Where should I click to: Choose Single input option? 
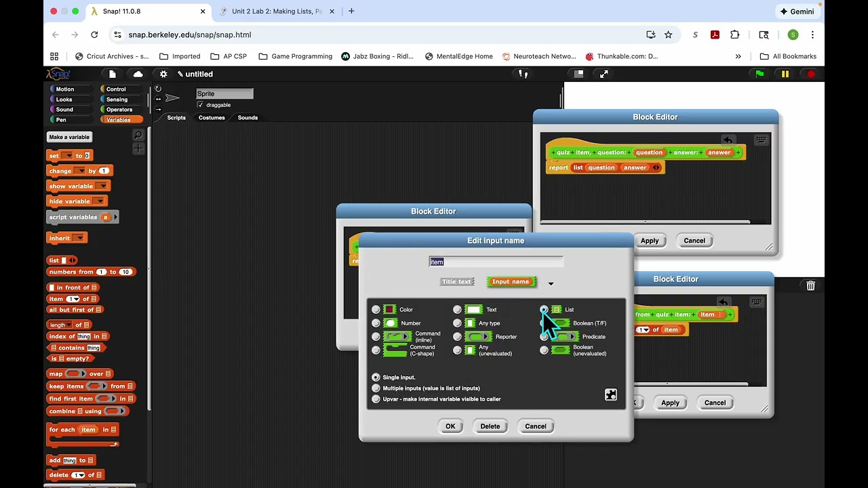click(x=376, y=377)
